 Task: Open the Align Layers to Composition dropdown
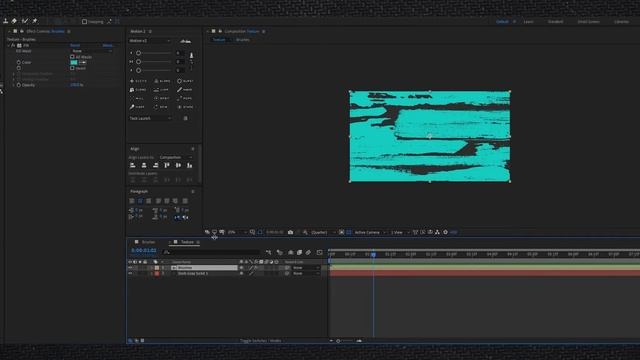(x=176, y=157)
